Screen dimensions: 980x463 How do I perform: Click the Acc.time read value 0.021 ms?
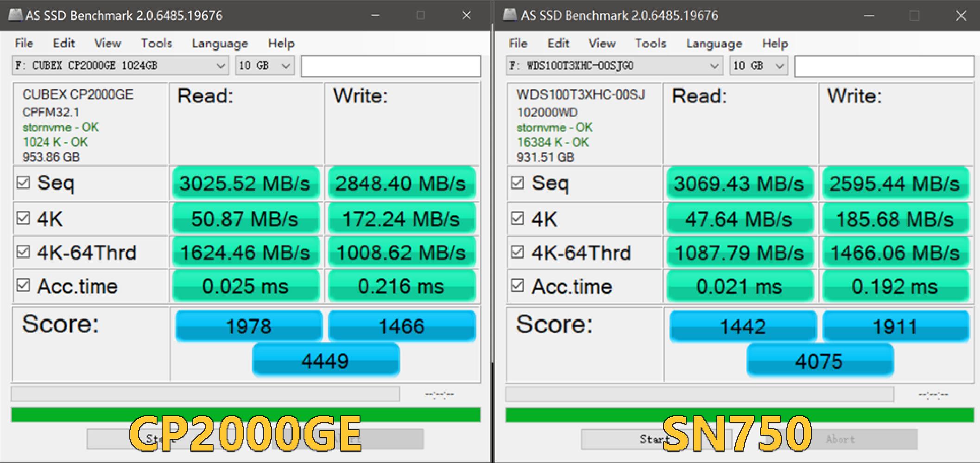(740, 286)
